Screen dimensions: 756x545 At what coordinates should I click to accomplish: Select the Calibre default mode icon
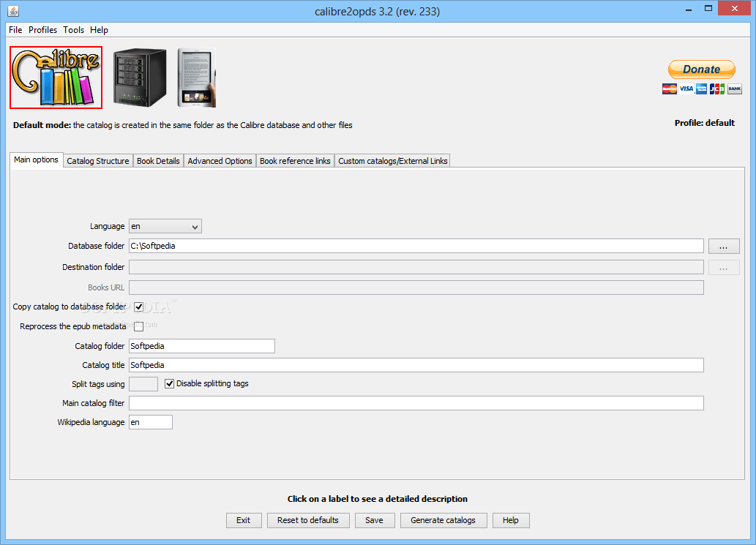(56, 78)
